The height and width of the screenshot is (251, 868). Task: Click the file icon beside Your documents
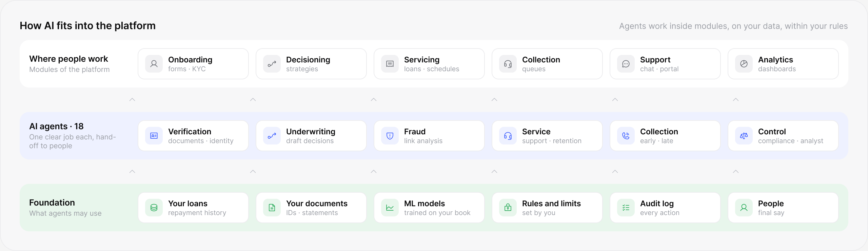tap(272, 208)
